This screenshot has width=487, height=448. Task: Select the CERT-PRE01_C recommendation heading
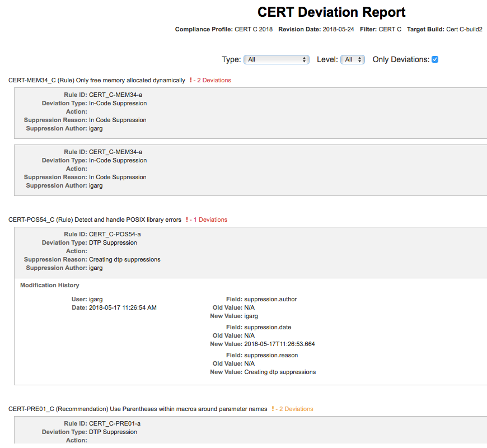pos(138,409)
